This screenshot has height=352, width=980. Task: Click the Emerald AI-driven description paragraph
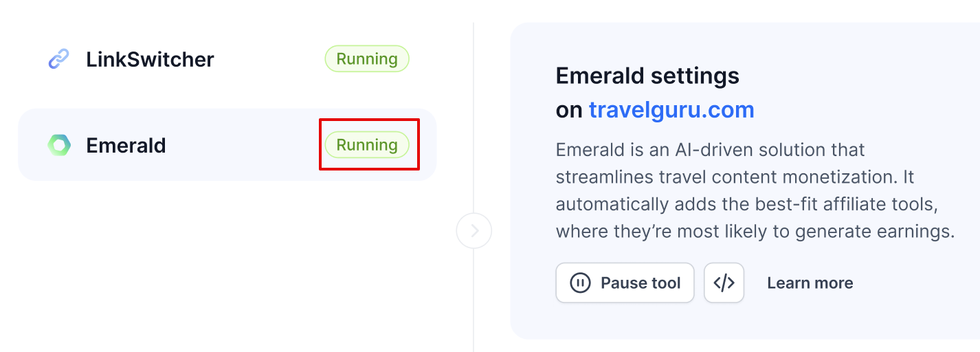click(x=755, y=190)
